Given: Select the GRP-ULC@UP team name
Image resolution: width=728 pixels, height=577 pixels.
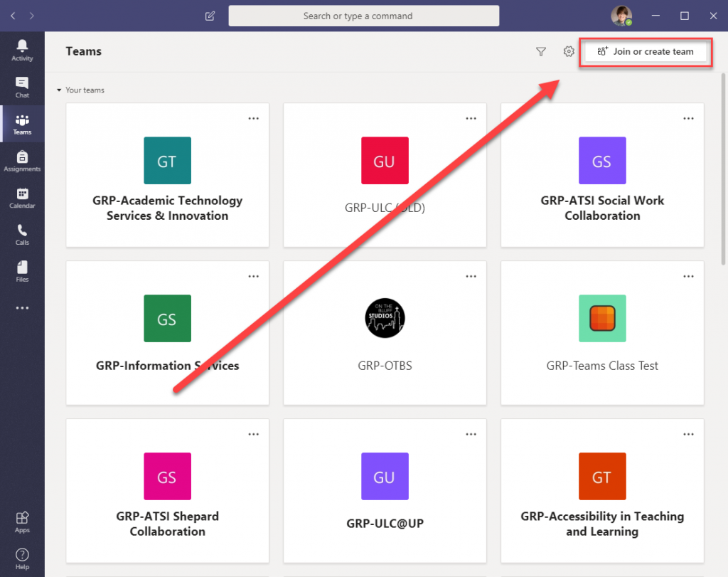Looking at the screenshot, I should [385, 524].
